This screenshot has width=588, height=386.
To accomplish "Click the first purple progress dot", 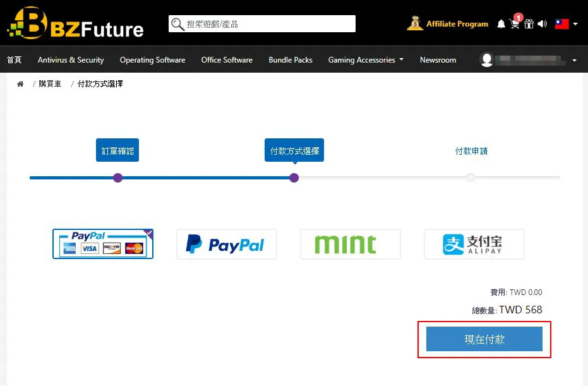I will click(117, 178).
